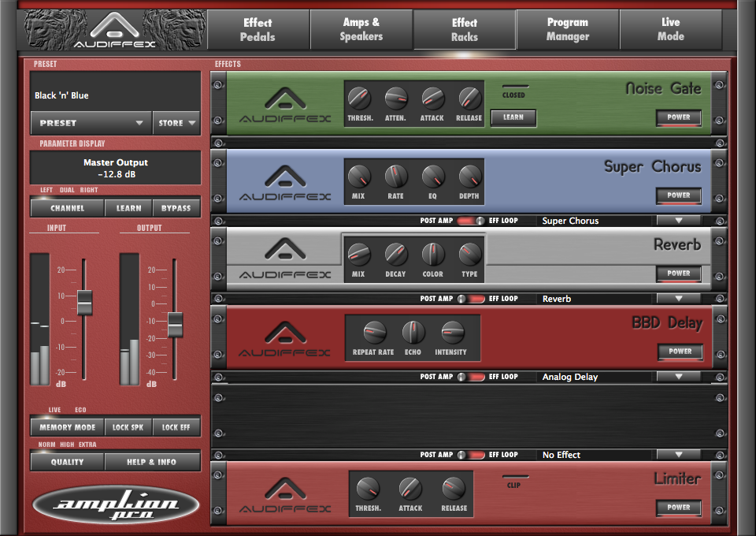Viewport: 756px width, 536px height.
Task: Switch to the Live Mode tab
Action: pyautogui.click(x=671, y=29)
